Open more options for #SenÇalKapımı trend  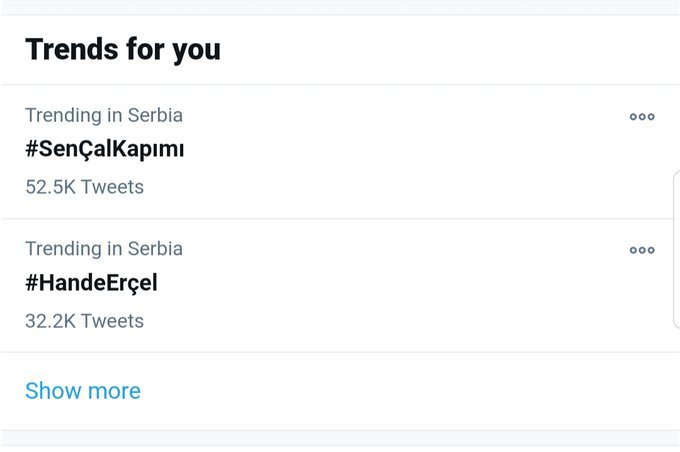pyautogui.click(x=642, y=116)
